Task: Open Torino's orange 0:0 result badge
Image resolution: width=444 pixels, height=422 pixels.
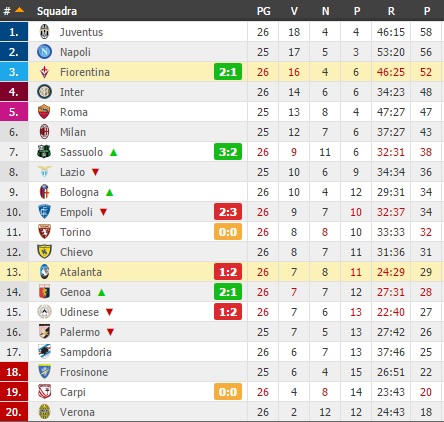Action: click(x=228, y=232)
